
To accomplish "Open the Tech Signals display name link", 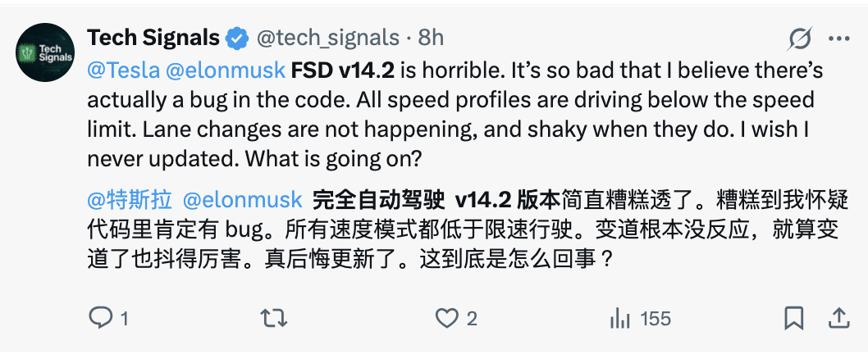I will [153, 38].
